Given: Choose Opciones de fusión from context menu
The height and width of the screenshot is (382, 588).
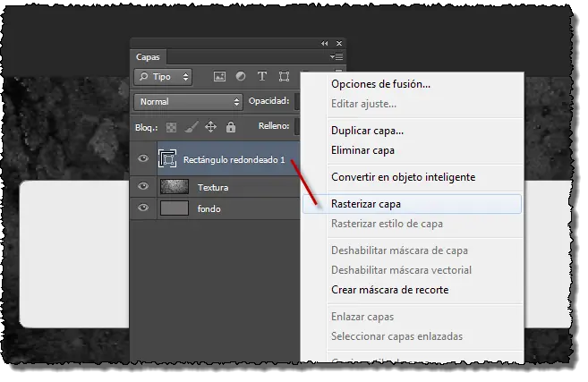Looking at the screenshot, I should click(380, 84).
